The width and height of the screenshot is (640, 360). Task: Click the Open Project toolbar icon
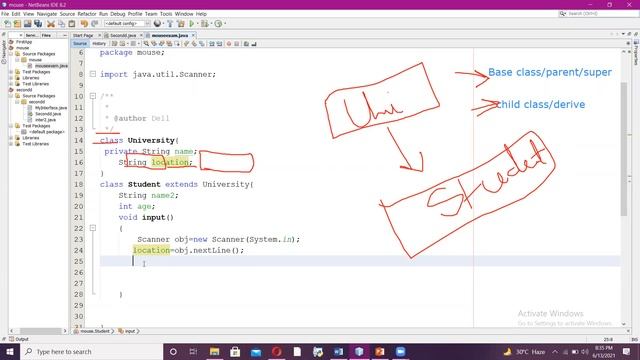coord(28,24)
